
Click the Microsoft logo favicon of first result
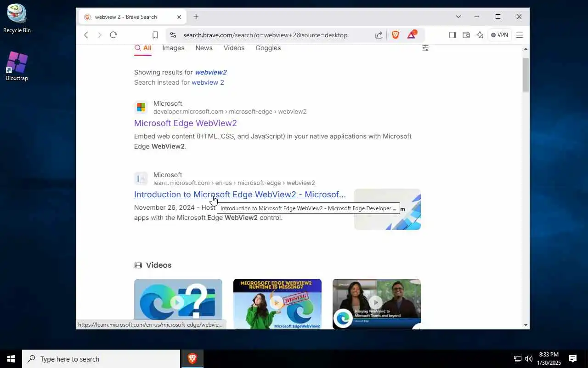click(141, 107)
